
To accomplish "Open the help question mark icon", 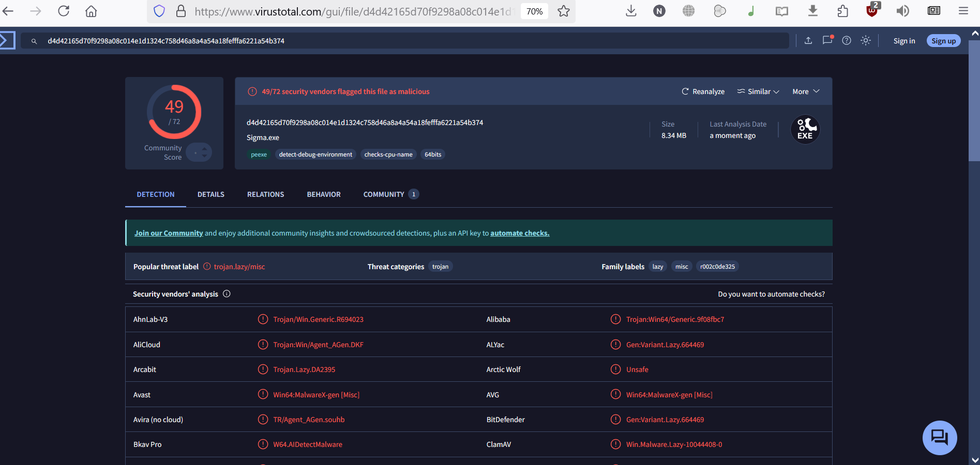I will coord(847,40).
